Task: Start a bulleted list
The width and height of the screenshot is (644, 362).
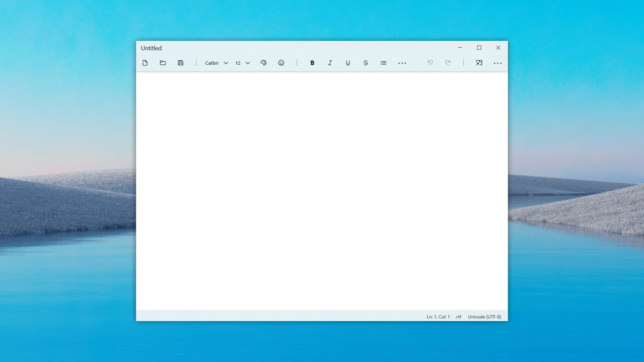Action: (x=383, y=63)
